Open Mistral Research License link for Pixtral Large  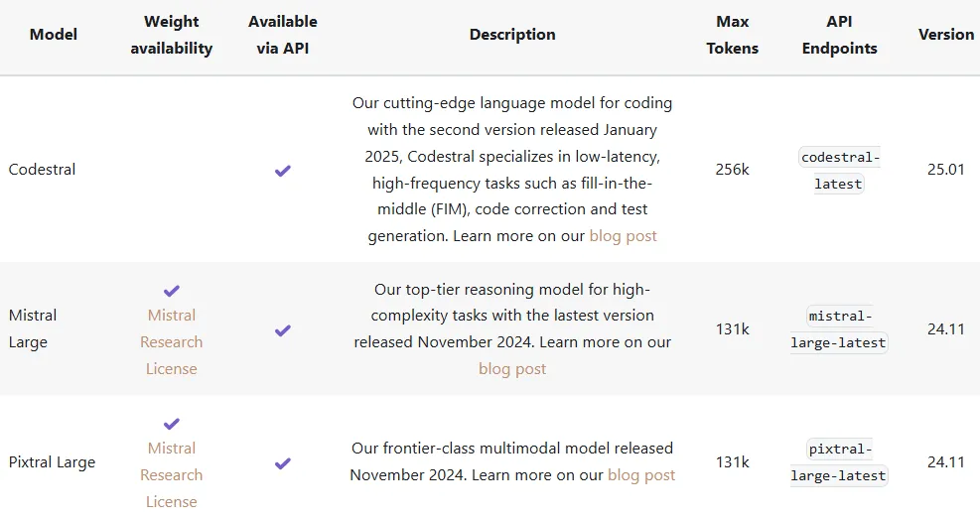coord(171,475)
